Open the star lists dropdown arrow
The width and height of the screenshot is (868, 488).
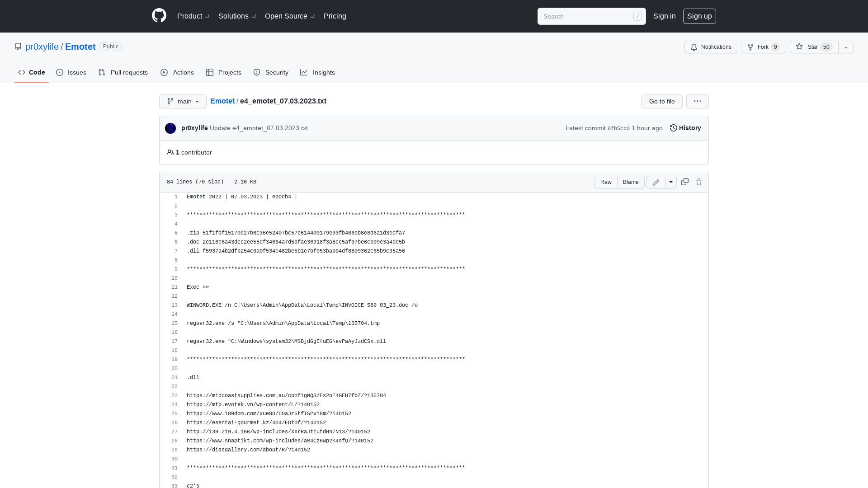(846, 47)
